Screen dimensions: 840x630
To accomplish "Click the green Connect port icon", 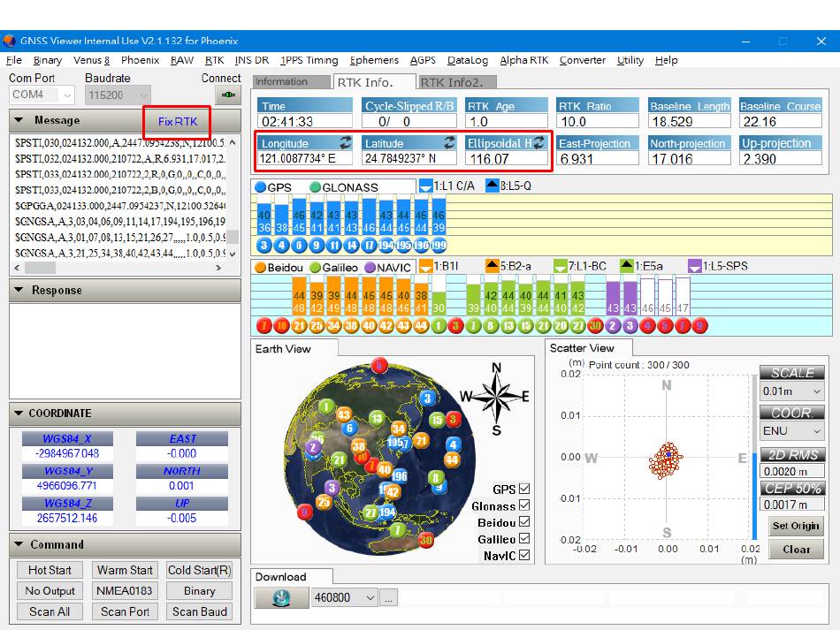I will 228,95.
